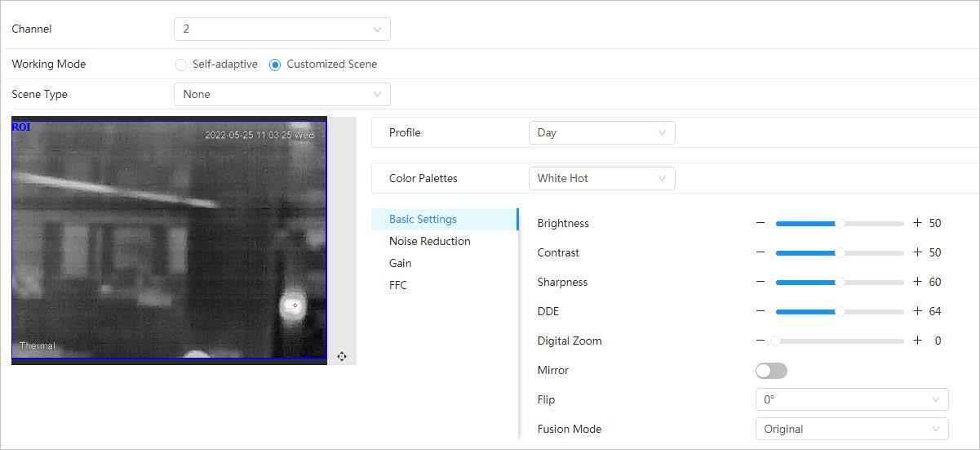Screen dimensions: 980x450
Task: Open the Color Palettes dropdown
Action: (x=602, y=178)
